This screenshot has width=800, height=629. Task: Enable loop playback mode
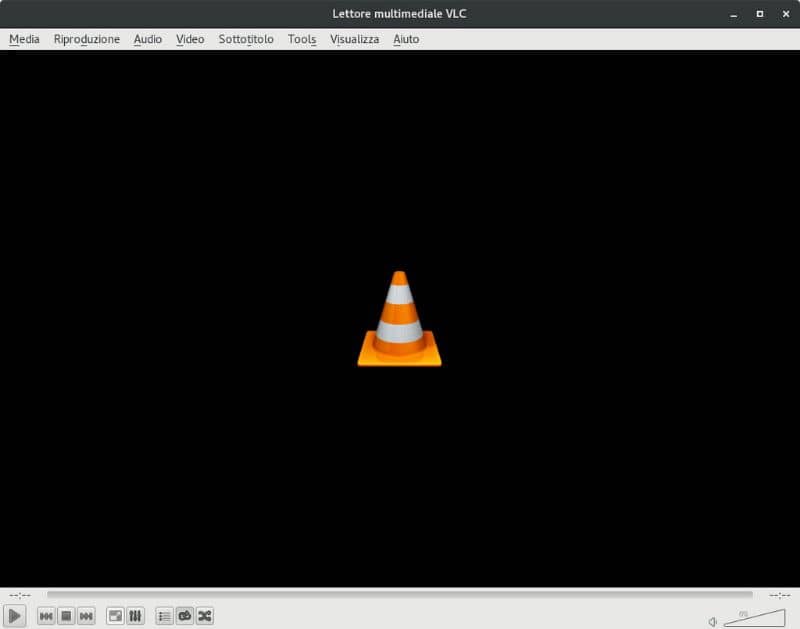click(x=184, y=616)
